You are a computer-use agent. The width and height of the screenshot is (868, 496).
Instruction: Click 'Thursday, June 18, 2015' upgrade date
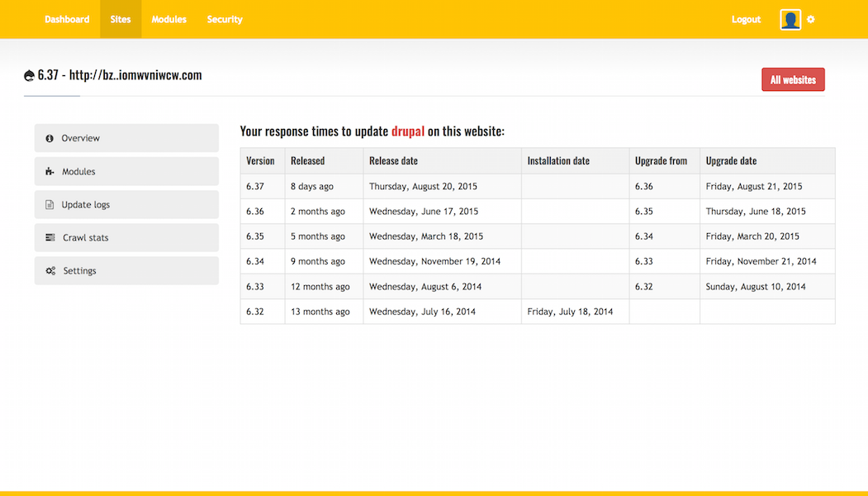(756, 211)
